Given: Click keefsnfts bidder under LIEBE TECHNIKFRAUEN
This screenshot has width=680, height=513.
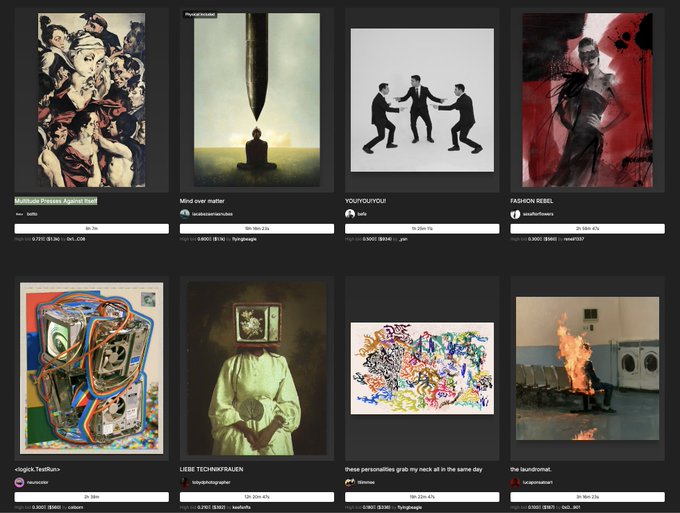Looking at the screenshot, I should [242, 507].
